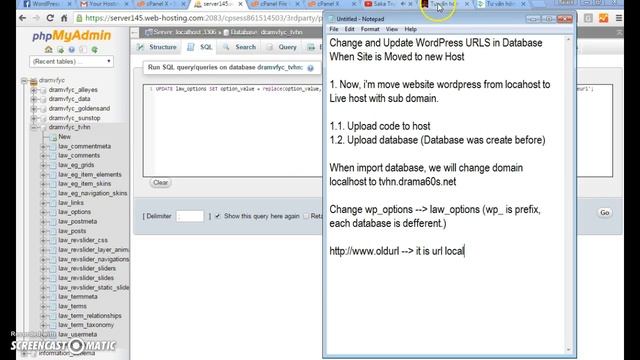Open phpMyAdmin documentation blue question icon

coord(72,49)
